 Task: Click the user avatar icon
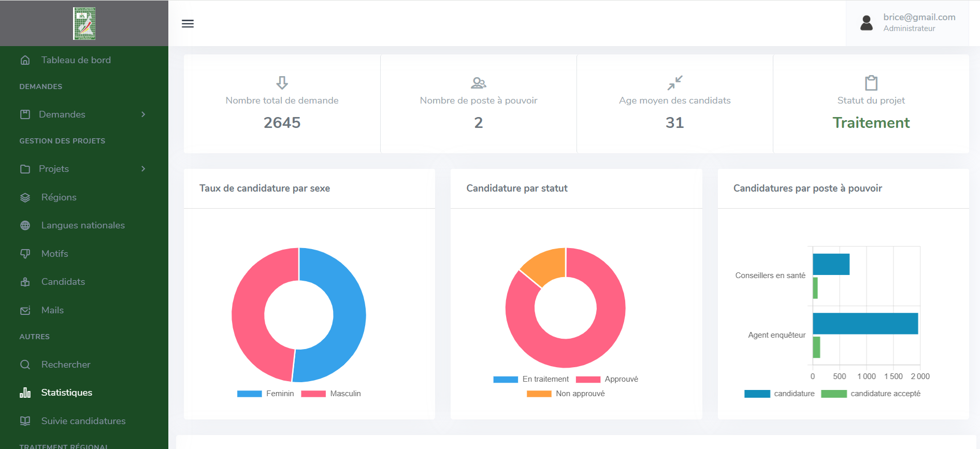coord(867,23)
